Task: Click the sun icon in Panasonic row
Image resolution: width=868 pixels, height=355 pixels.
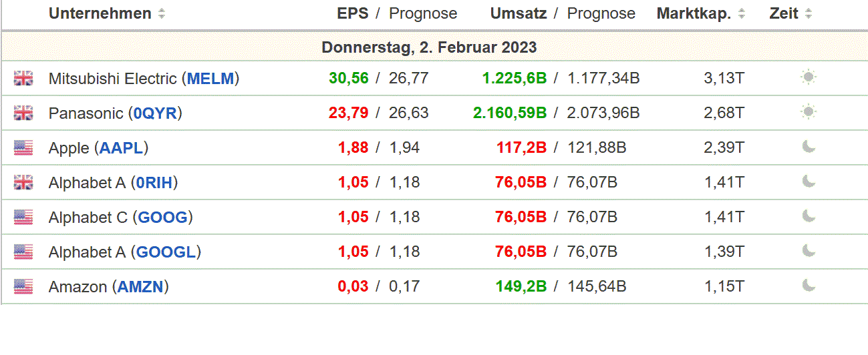Action: coord(809,113)
